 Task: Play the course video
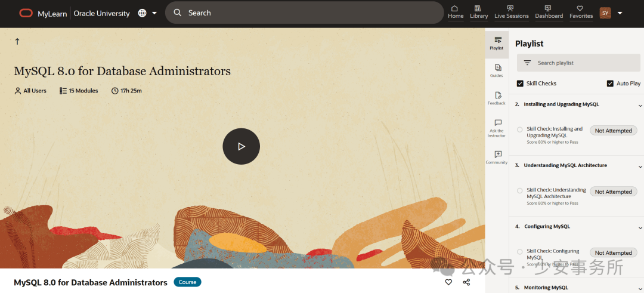click(x=241, y=146)
